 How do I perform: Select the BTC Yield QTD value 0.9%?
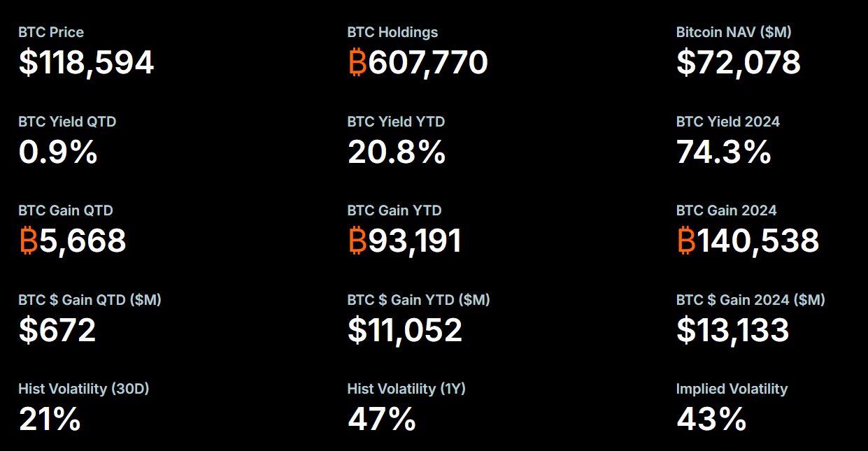coord(58,152)
